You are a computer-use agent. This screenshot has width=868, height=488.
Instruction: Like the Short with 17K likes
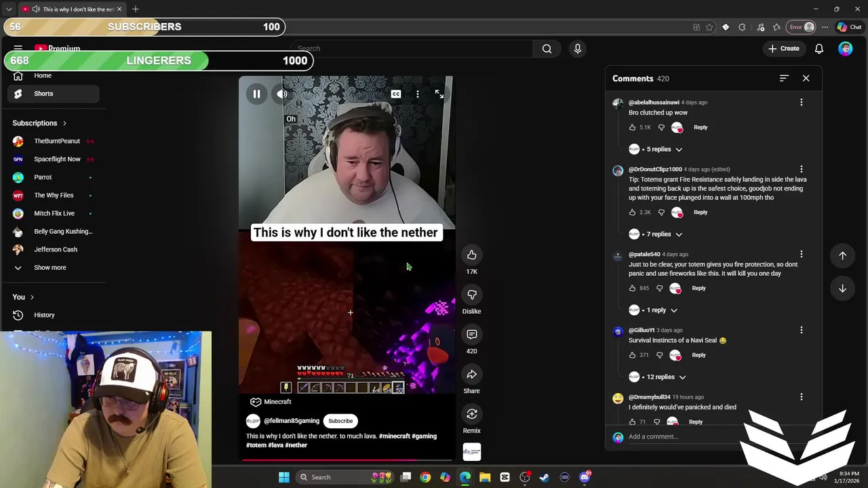coord(471,255)
